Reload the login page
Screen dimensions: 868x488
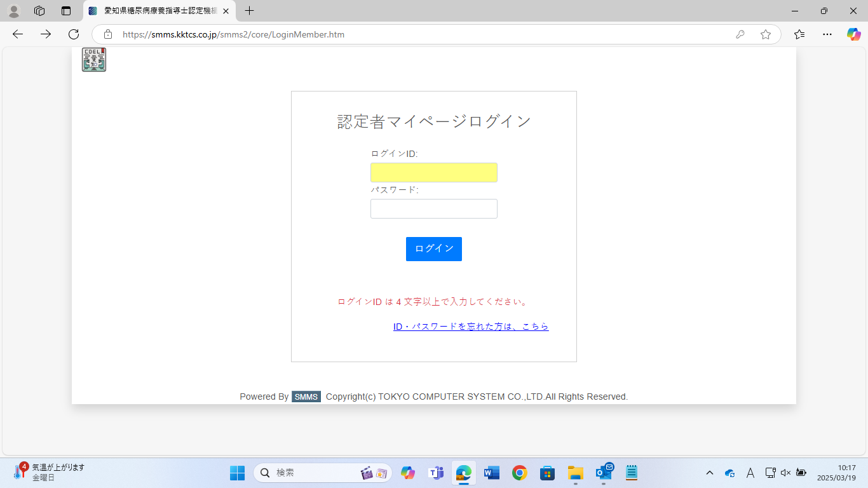click(74, 34)
